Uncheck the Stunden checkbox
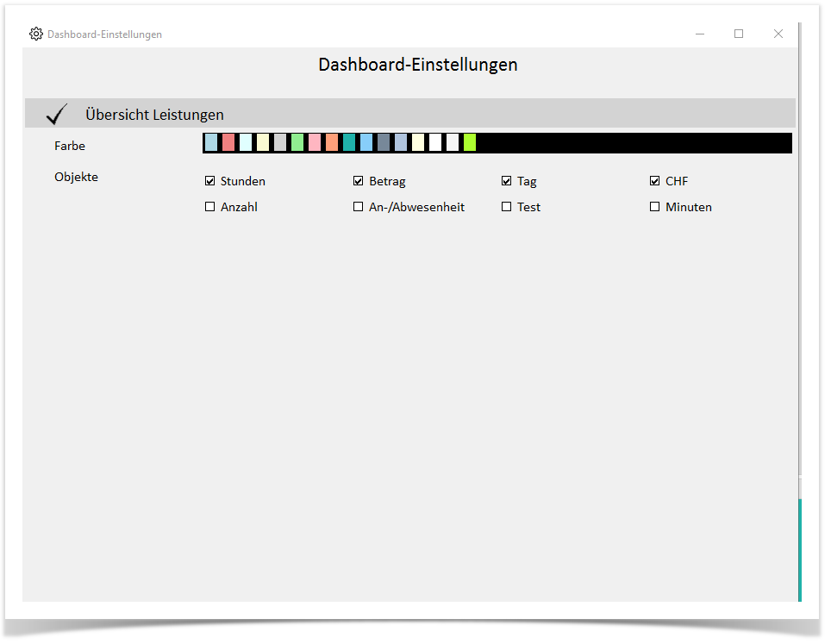 [x=209, y=181]
